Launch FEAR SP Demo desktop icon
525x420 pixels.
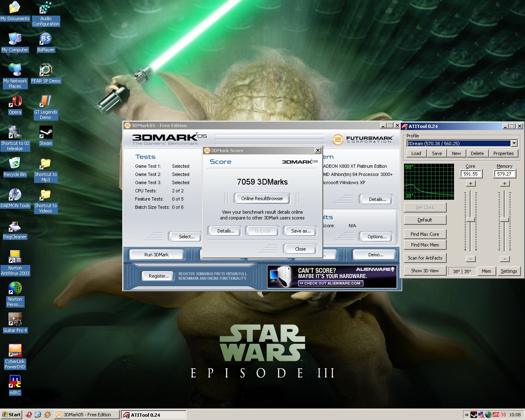point(46,71)
